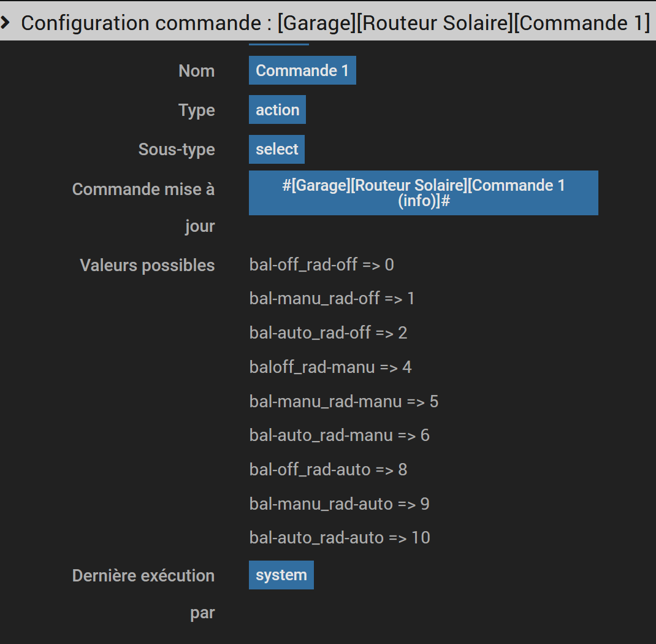Select value bal-auto_rad-manu => 6
656x644 pixels.
[339, 435]
